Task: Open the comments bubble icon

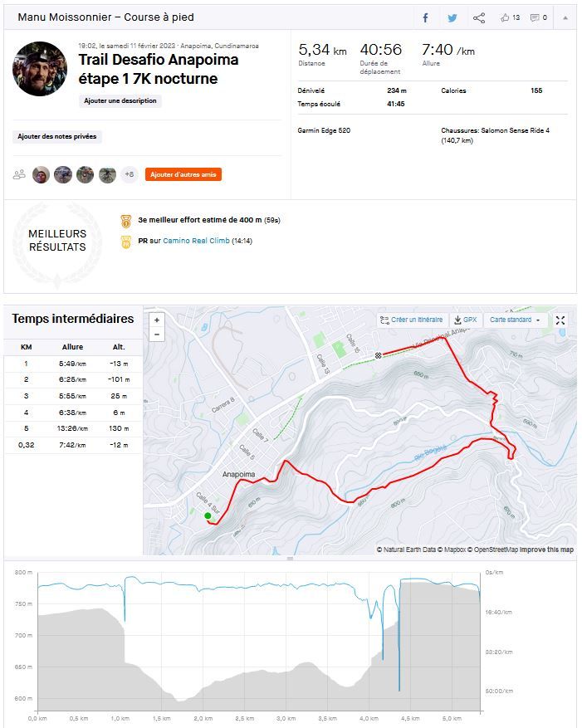Action: [x=539, y=17]
